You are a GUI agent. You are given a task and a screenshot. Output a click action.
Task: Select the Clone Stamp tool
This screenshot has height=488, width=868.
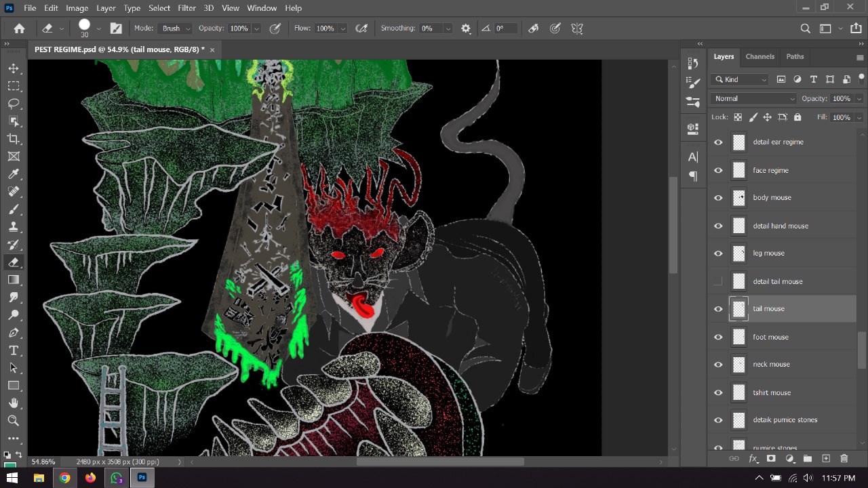(x=14, y=227)
